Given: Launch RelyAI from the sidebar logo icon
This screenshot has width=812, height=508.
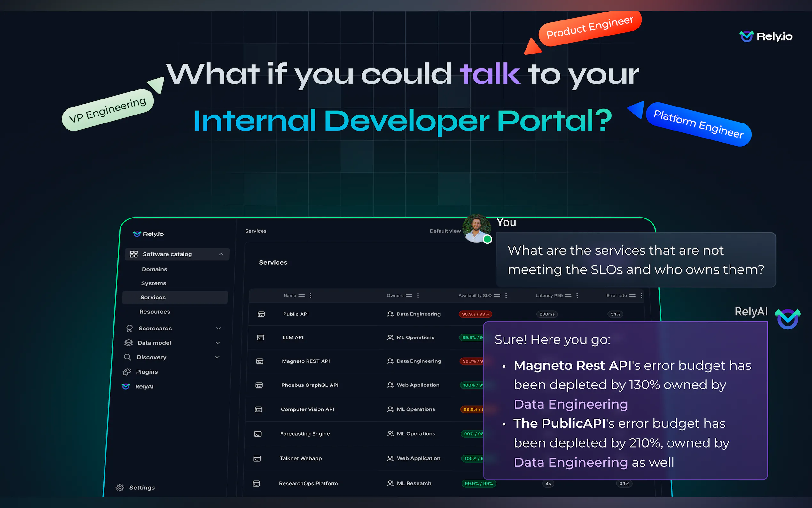Looking at the screenshot, I should tap(126, 386).
